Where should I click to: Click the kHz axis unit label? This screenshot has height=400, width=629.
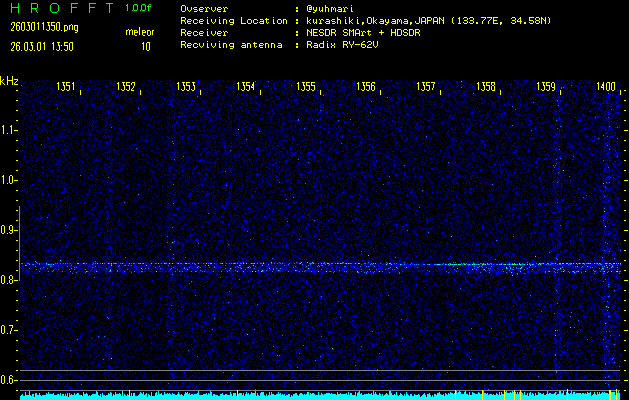click(x=9, y=81)
